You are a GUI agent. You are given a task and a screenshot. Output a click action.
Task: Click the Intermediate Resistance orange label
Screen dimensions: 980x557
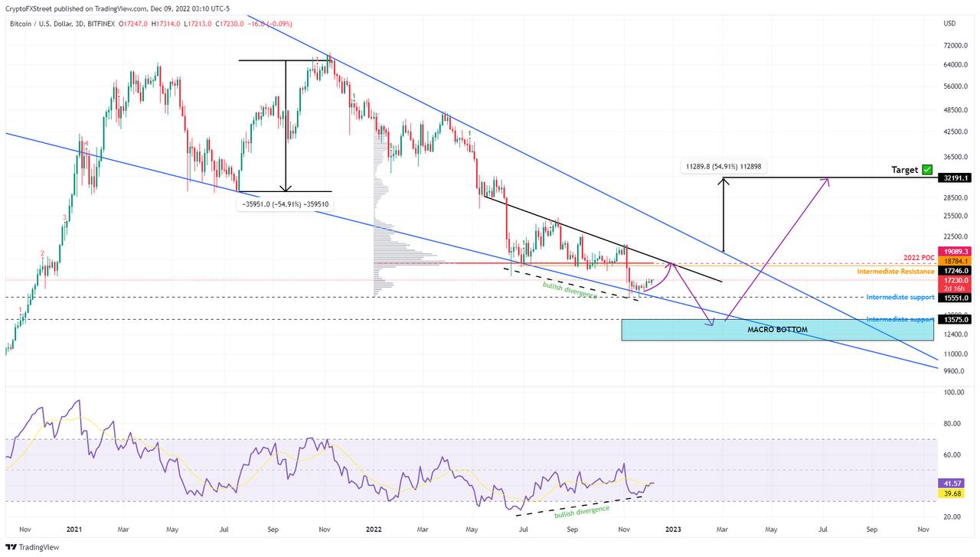pos(896,272)
